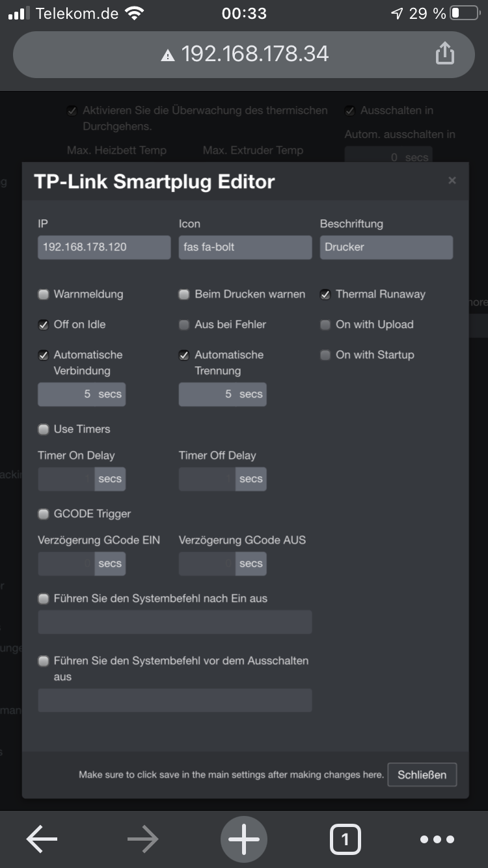Image resolution: width=488 pixels, height=868 pixels.
Task: Close the Smartplug Editor with X
Action: tap(452, 180)
